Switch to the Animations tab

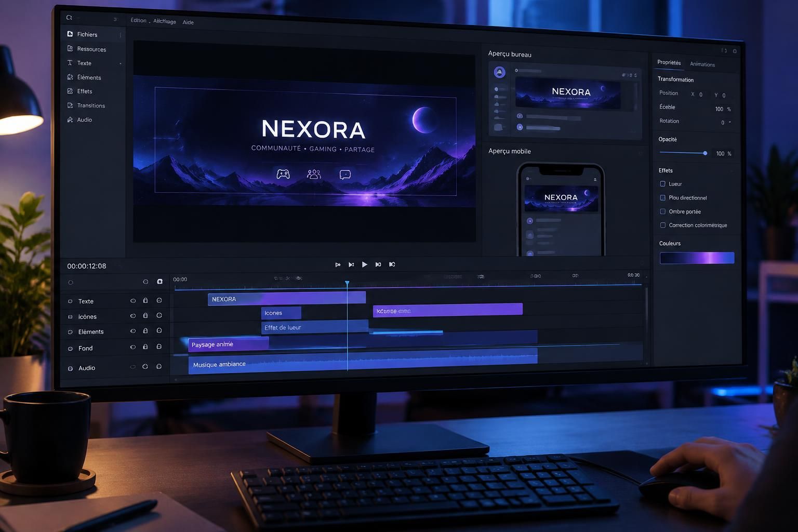click(x=702, y=64)
